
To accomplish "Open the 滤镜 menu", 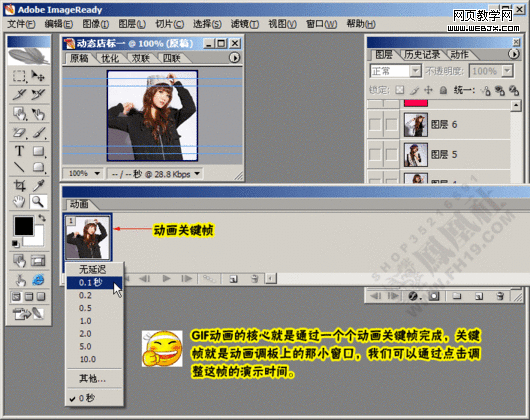I will coord(245,24).
